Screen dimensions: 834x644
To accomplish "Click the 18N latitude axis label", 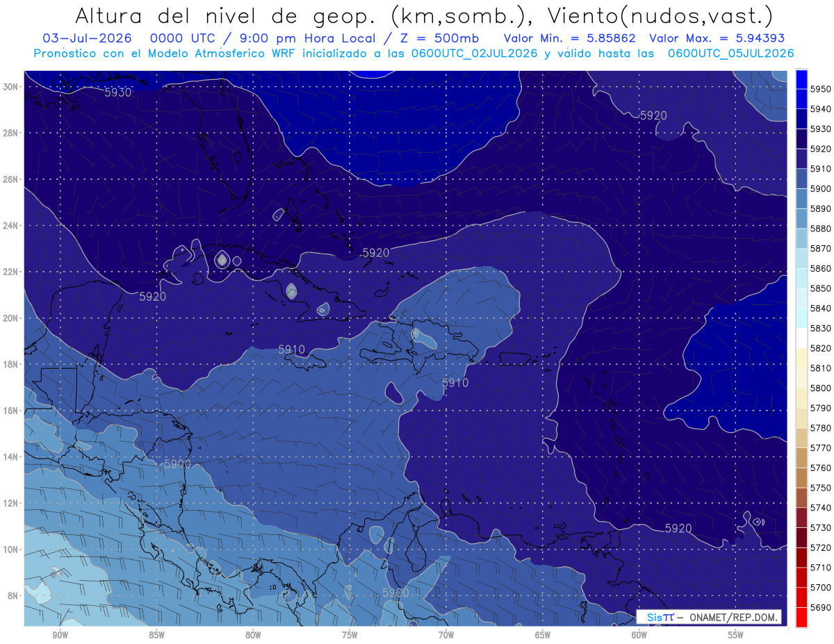I will click(x=10, y=365).
